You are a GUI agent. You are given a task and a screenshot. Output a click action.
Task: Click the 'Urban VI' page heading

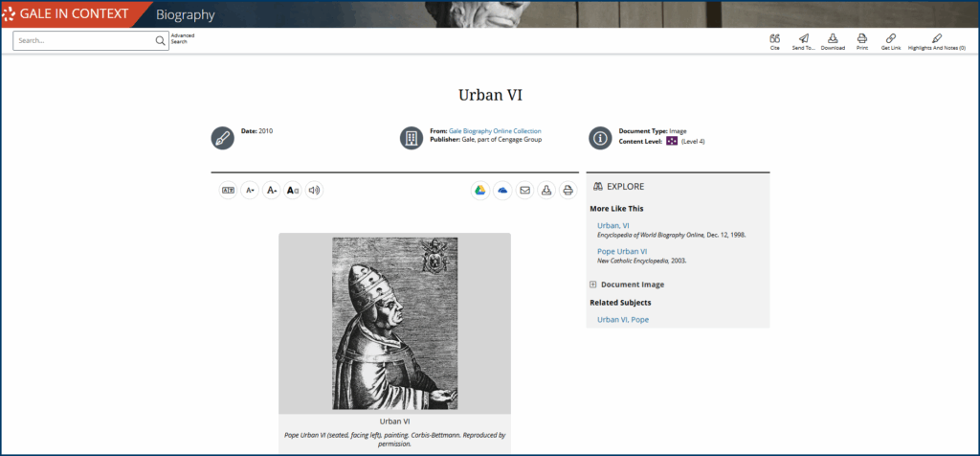490,95
